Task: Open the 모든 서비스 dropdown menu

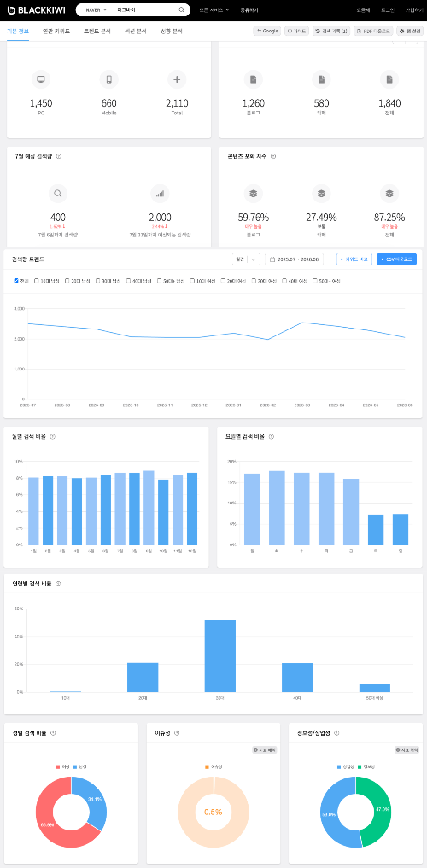Action: coord(213,10)
